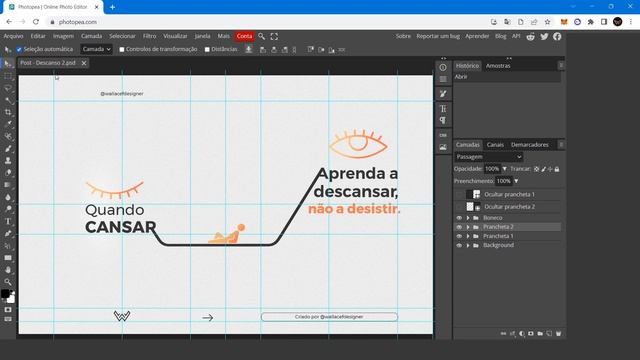This screenshot has width=640, height=360.
Task: Toggle fullscreen mode icon
Action: point(274,36)
